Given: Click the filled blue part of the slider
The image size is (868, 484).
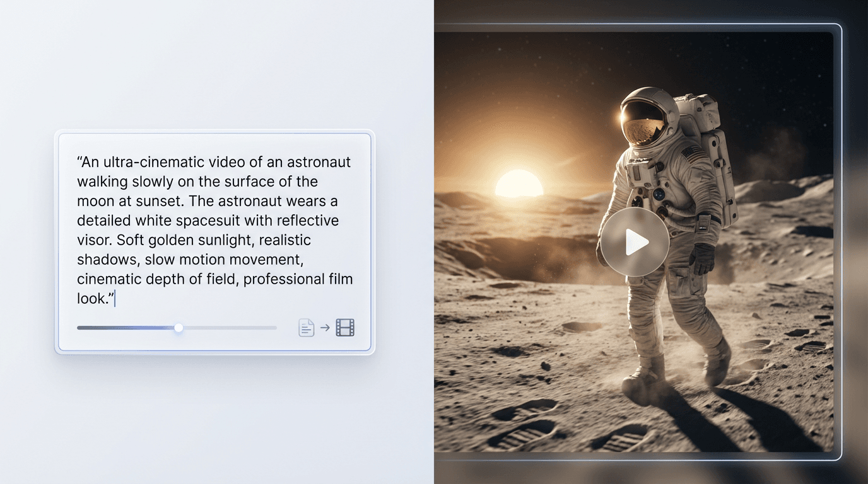Looking at the screenshot, I should [126, 328].
